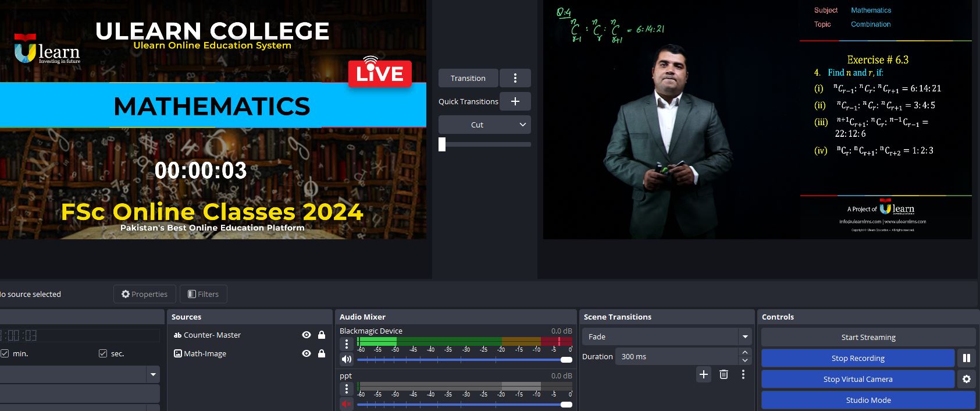Click the Audio Mixer dock title
Image resolution: width=980 pixels, height=411 pixels.
point(362,317)
